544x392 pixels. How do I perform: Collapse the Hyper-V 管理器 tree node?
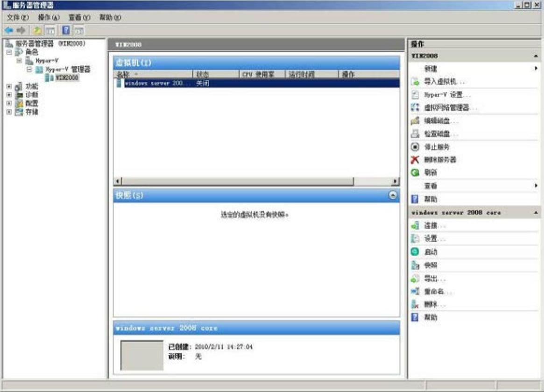[29, 70]
